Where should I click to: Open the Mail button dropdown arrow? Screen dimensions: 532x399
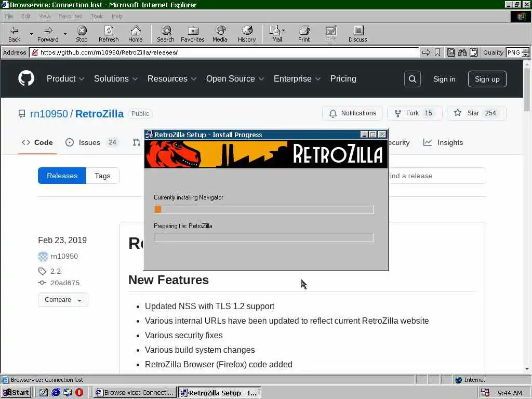pyautogui.click(x=283, y=31)
